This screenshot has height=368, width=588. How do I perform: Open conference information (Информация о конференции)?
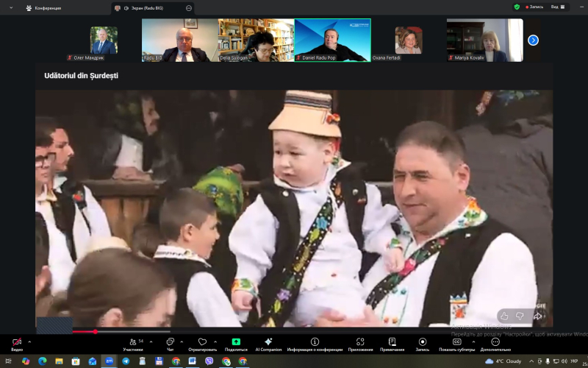click(315, 342)
